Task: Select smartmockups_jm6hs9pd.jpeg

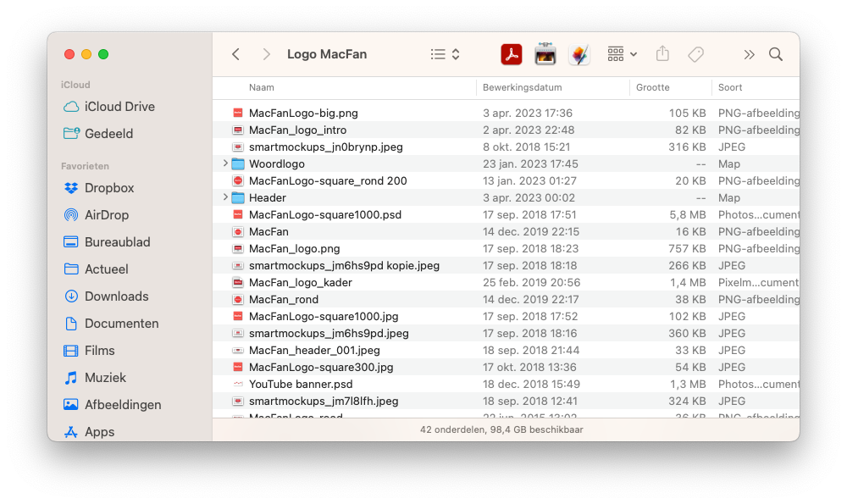Action: pos(507,333)
